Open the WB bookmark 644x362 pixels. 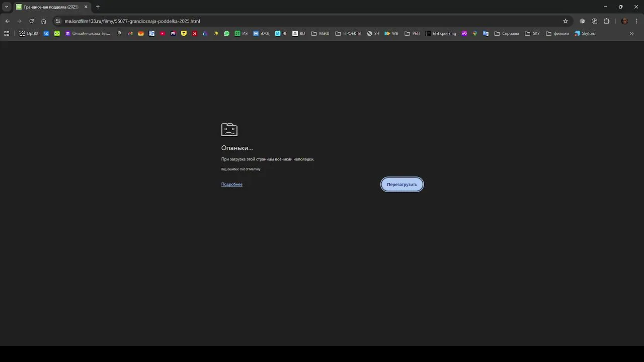[x=391, y=34]
